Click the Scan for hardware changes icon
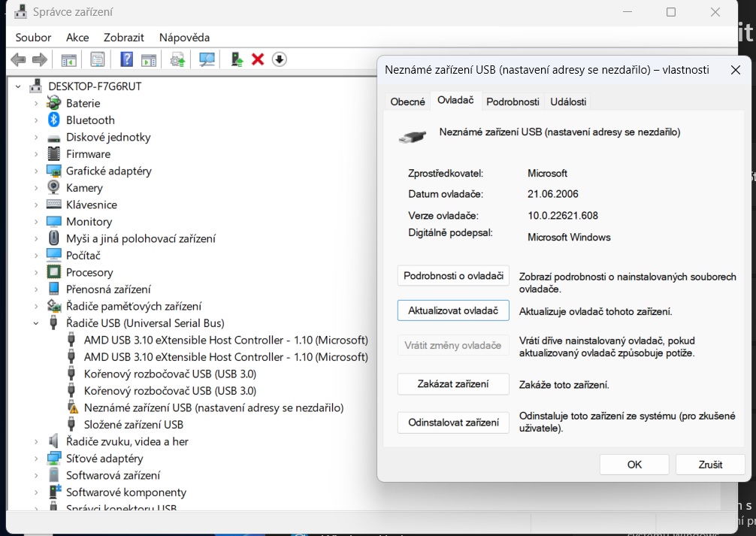 (207, 59)
